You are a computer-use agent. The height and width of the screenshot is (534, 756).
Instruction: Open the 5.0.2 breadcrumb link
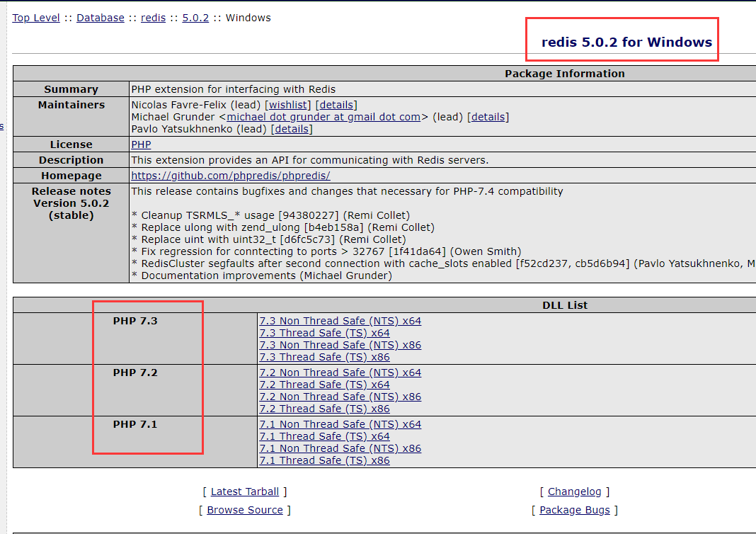point(195,18)
